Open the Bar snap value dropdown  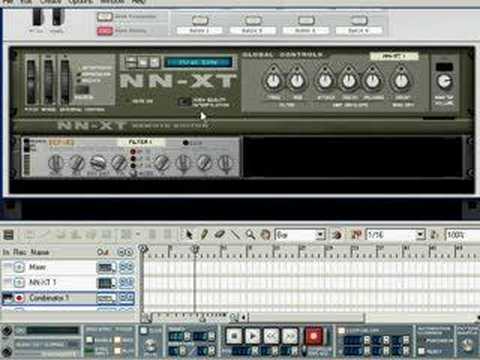[320, 235]
